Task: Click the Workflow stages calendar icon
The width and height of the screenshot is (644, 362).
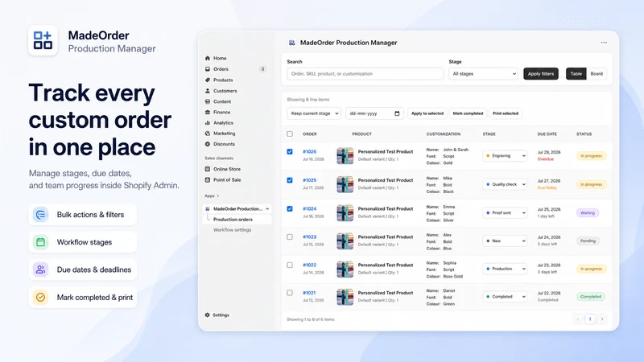Action: point(41,242)
